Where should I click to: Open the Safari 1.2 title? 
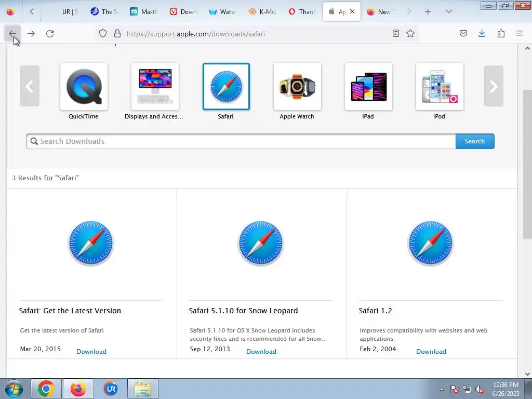[x=375, y=311]
